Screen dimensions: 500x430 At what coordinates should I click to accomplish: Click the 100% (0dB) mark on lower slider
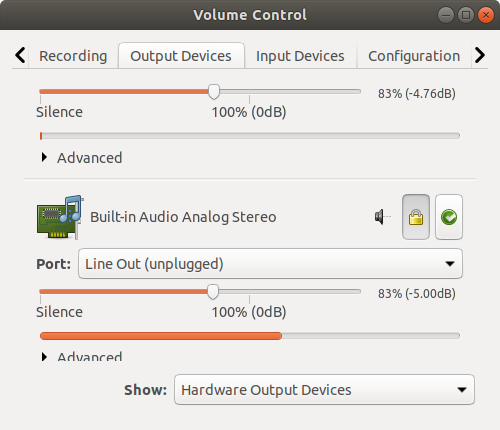249,312
